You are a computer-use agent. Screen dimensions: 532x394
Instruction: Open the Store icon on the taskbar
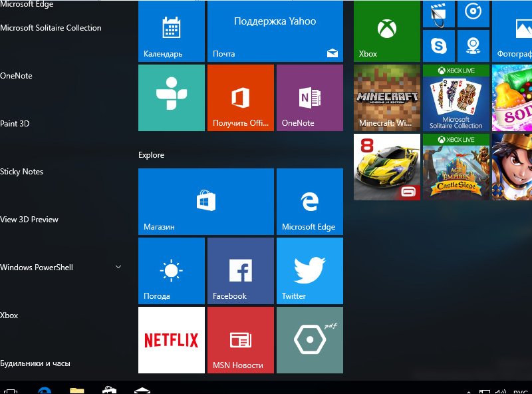pos(109,390)
